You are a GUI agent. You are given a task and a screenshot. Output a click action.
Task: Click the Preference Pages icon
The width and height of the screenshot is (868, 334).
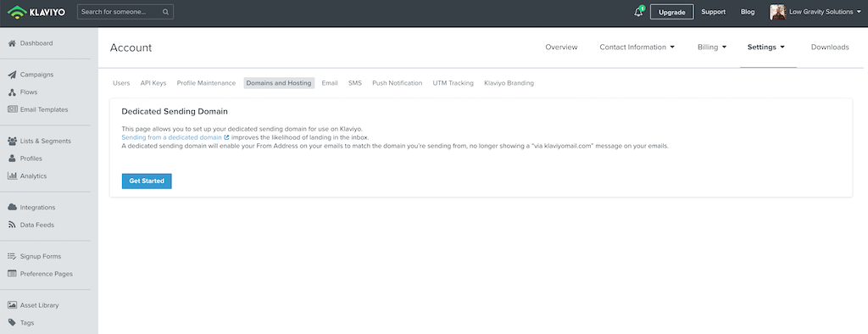click(x=12, y=274)
